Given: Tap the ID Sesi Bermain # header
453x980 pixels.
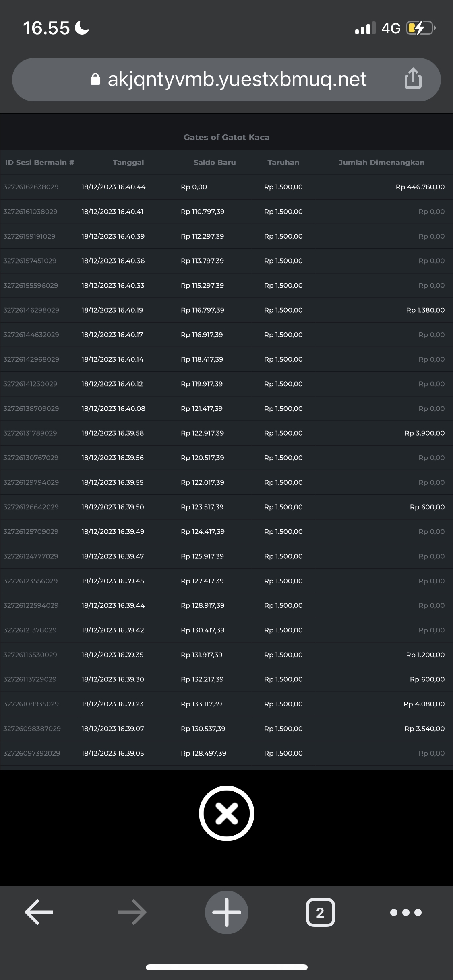Looking at the screenshot, I should tap(39, 162).
